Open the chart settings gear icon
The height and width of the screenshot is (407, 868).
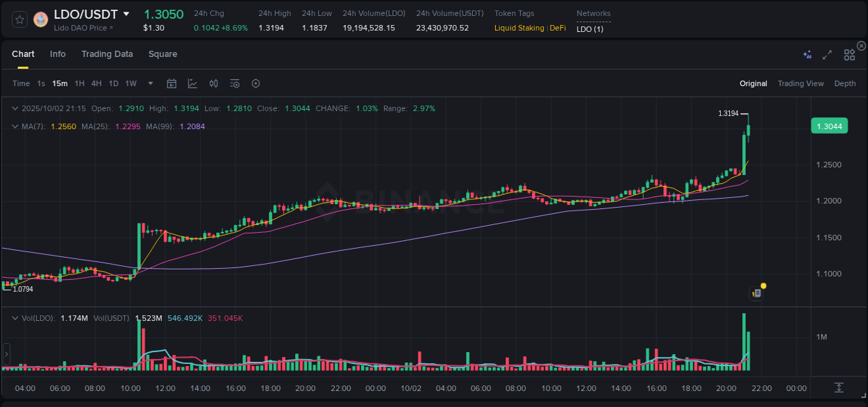point(256,83)
